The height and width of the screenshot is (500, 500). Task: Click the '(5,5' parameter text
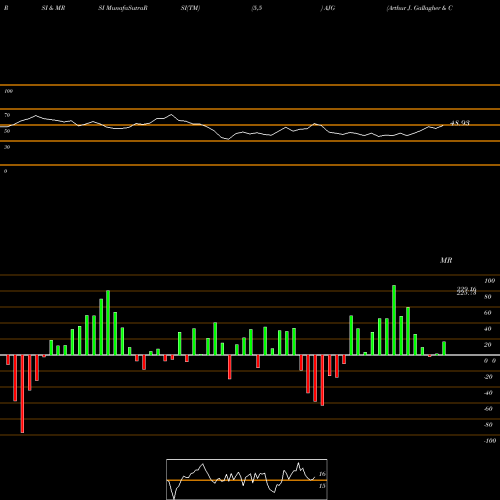pos(257,8)
